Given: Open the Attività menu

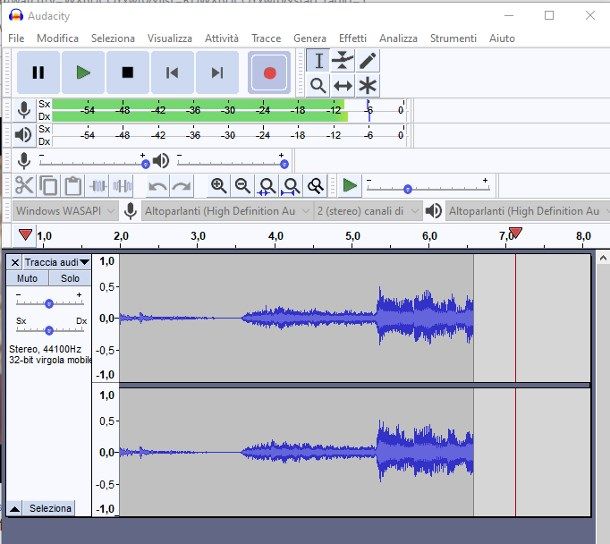Looking at the screenshot, I should coord(222,38).
